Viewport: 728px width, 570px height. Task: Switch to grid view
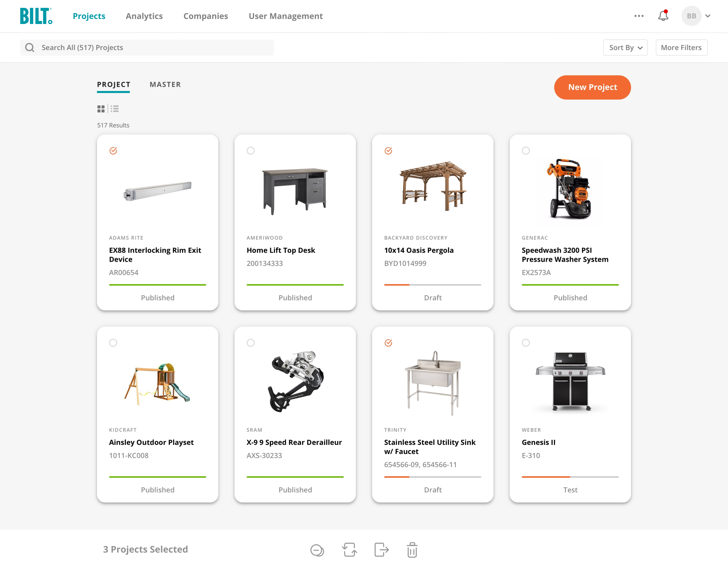pyautogui.click(x=101, y=109)
